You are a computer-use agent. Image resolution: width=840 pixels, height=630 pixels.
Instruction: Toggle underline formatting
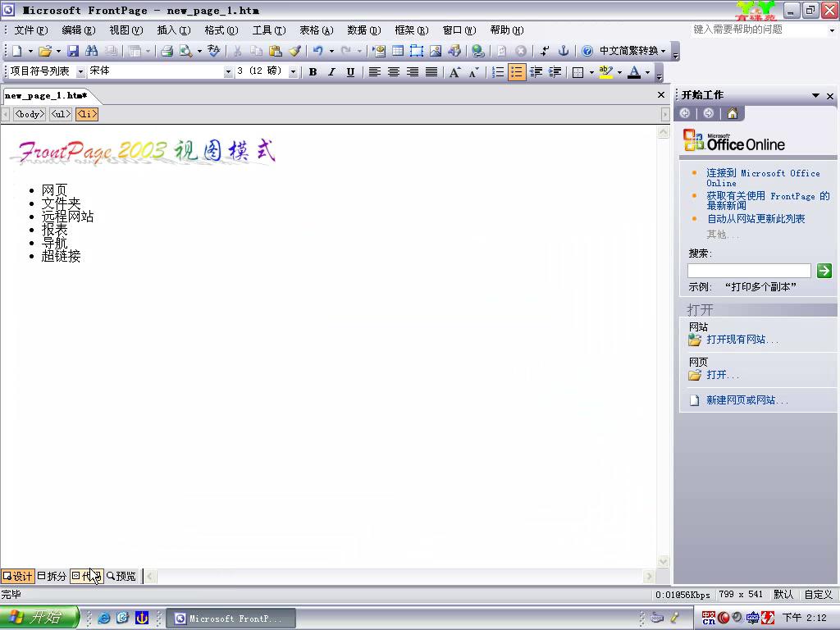tap(350, 72)
